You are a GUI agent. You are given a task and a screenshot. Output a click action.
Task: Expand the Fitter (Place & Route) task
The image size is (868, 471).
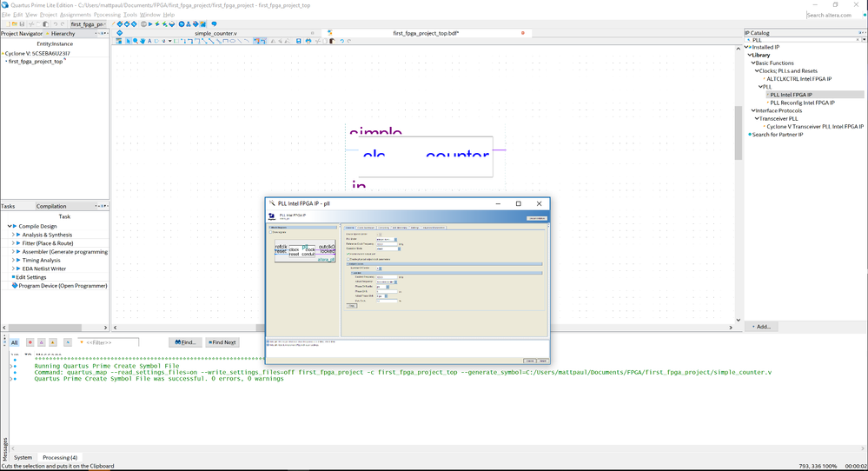tap(11, 243)
